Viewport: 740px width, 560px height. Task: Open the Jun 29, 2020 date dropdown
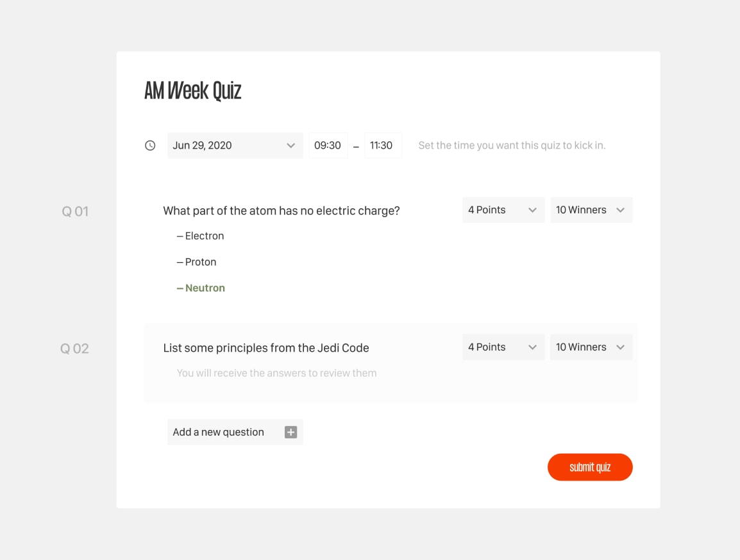click(x=235, y=145)
